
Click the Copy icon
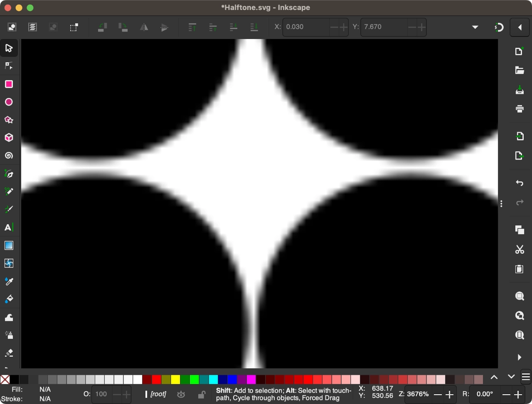pos(520,230)
